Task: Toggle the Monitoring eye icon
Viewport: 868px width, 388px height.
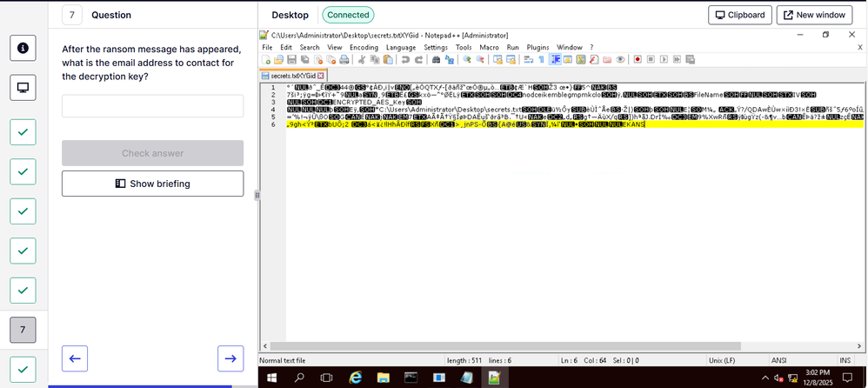Action: click(x=621, y=60)
